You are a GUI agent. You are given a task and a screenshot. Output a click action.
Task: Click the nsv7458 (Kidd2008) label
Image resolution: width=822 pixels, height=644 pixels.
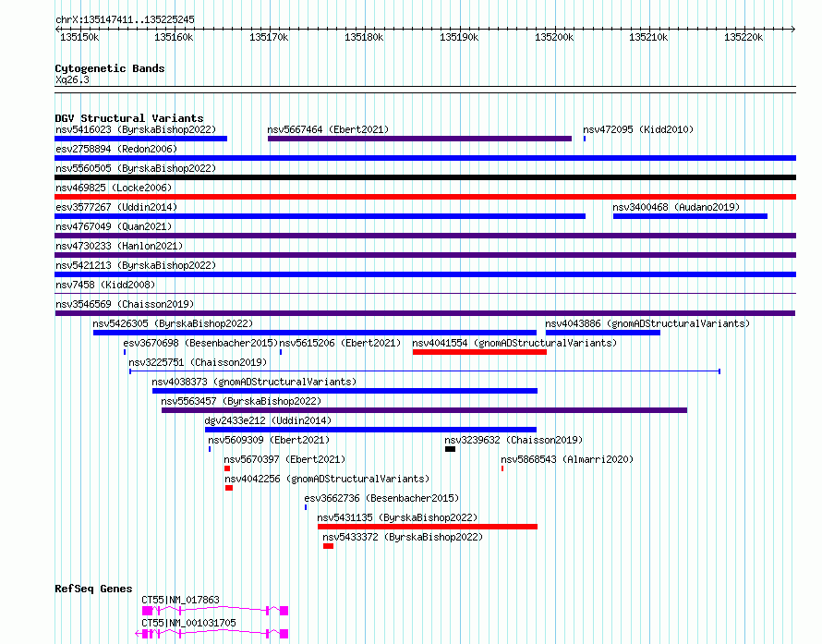point(105,285)
